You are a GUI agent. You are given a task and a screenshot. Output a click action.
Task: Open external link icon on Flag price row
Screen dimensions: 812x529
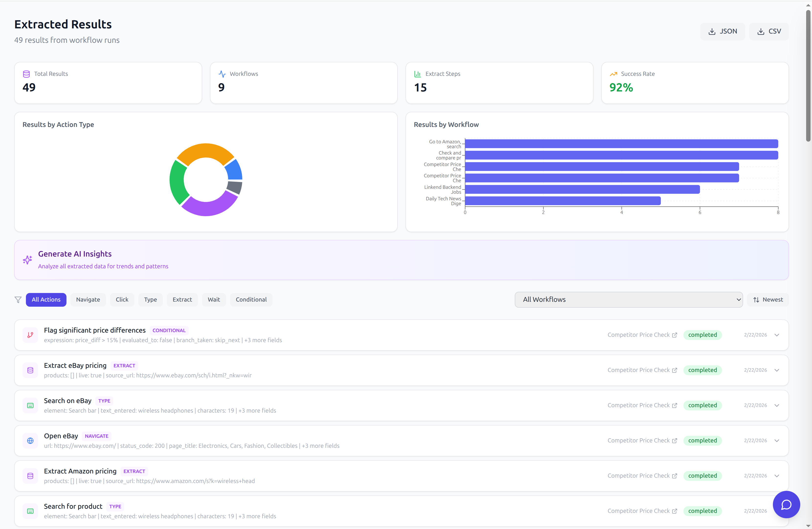click(674, 335)
